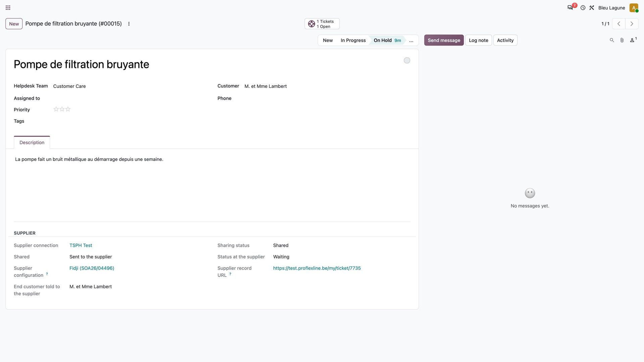Open the conversations messages icon
The image size is (644, 362).
(570, 8)
